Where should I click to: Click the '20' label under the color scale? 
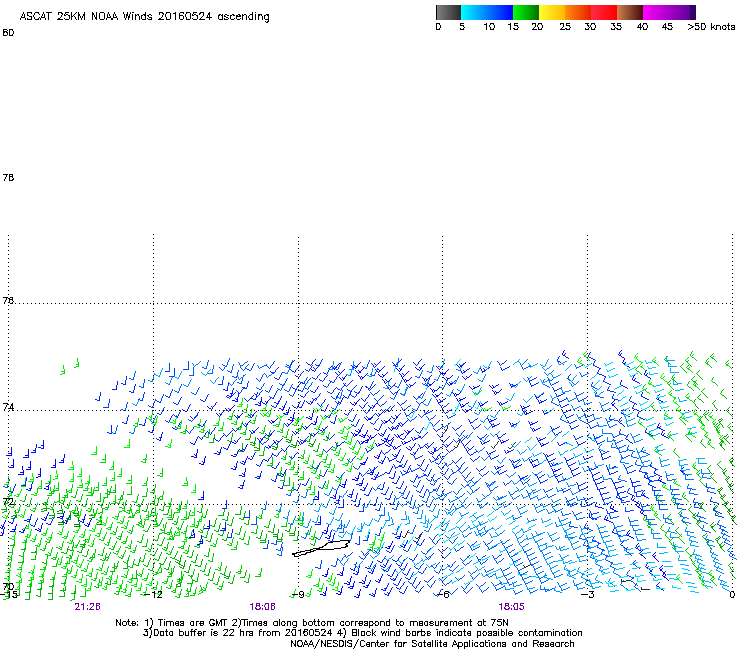point(537,27)
